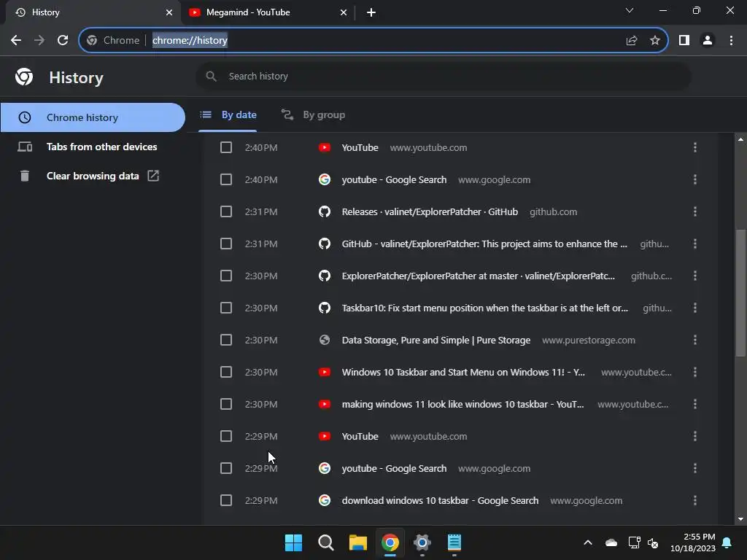Viewport: 747px width, 560px height.
Task: Click the scrollbar up arrow
Action: [x=740, y=139]
